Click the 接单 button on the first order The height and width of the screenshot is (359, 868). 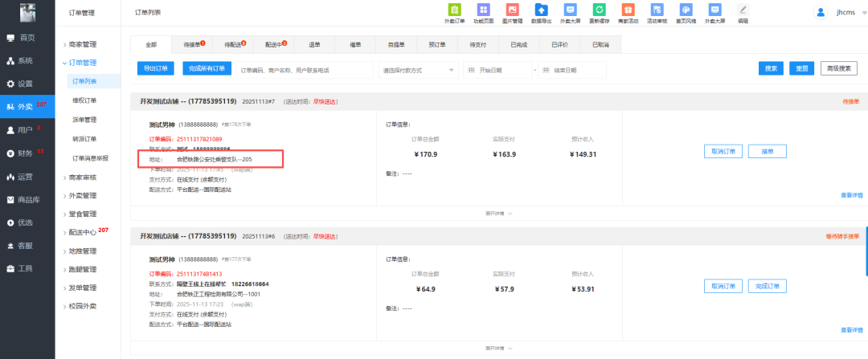(x=767, y=151)
